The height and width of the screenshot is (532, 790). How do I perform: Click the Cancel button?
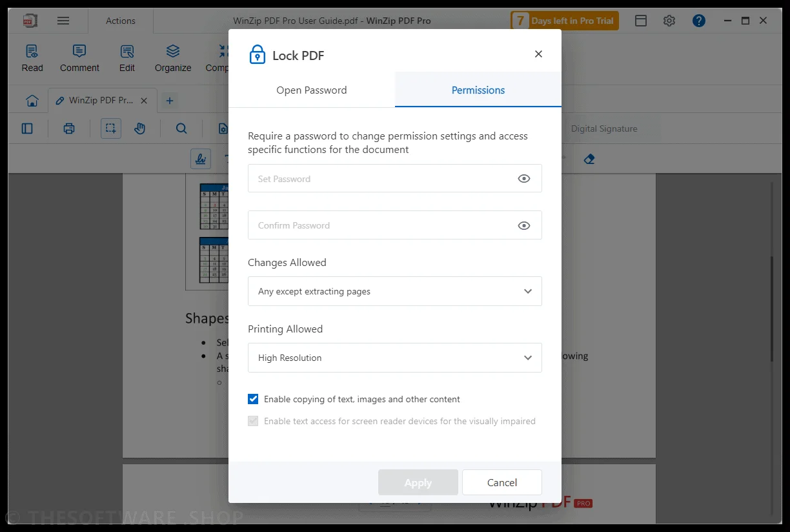tap(502, 482)
